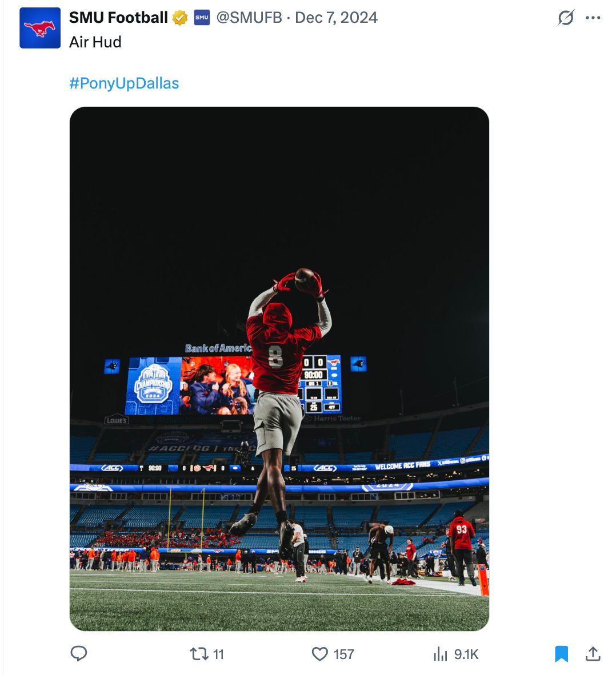The image size is (616, 675).
Task: Repost this tweet with the retweet icon
Action: pos(199,654)
